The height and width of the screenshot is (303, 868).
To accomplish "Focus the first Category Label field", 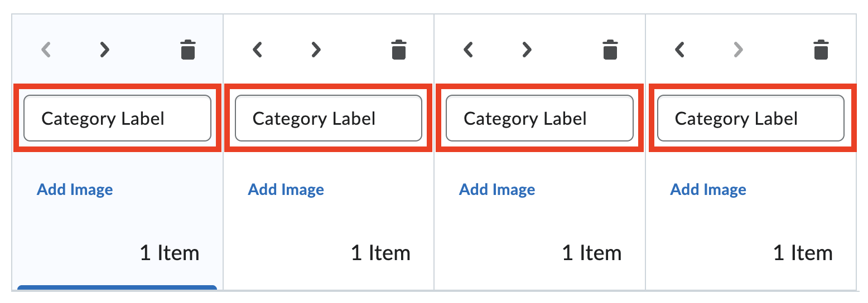I will (117, 118).
